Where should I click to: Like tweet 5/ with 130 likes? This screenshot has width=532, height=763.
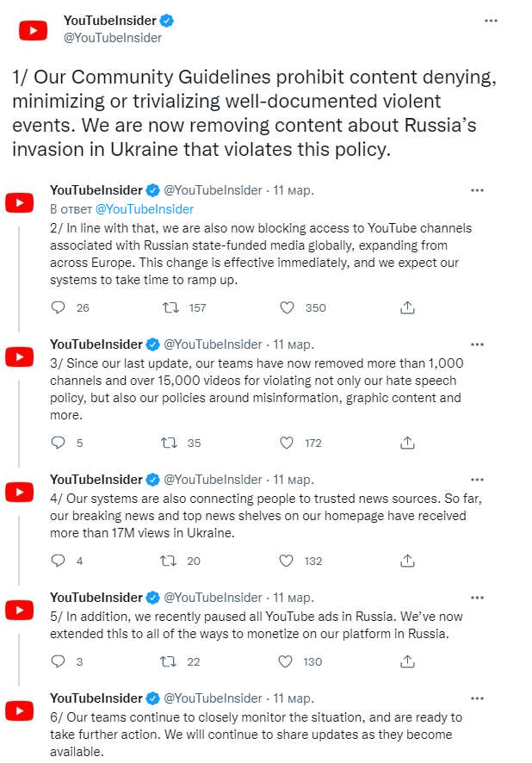(288, 661)
